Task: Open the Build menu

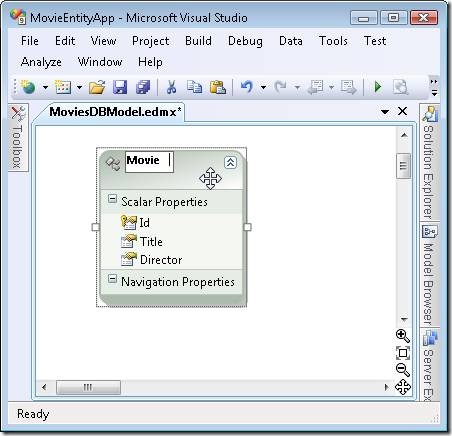Action: [x=198, y=41]
